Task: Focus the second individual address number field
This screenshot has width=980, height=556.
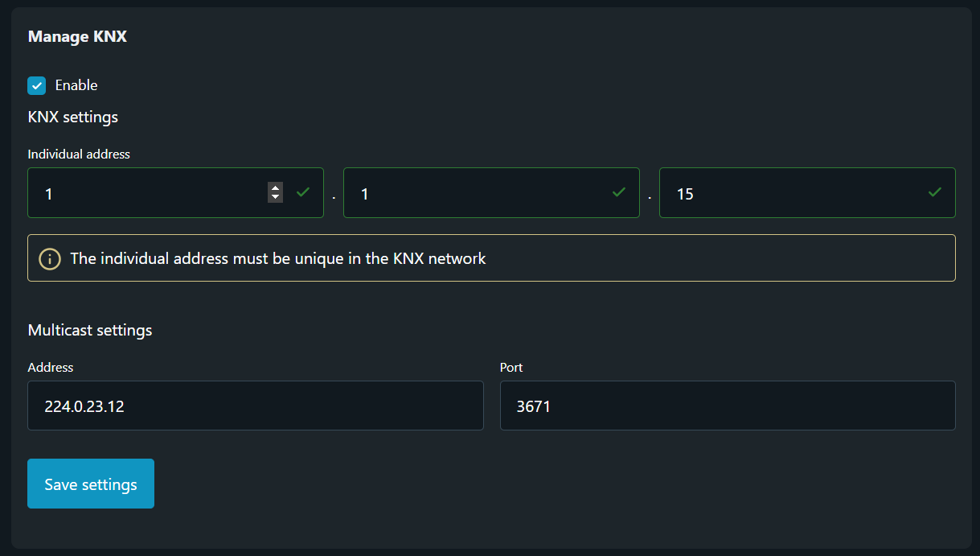Action: [x=474, y=193]
